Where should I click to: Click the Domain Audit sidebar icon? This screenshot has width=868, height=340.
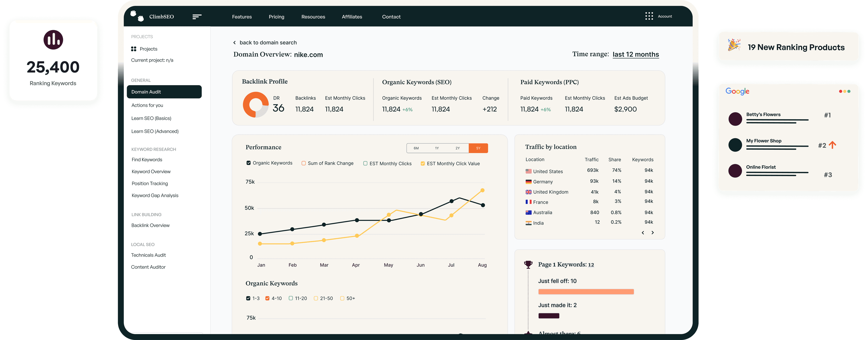click(x=164, y=91)
